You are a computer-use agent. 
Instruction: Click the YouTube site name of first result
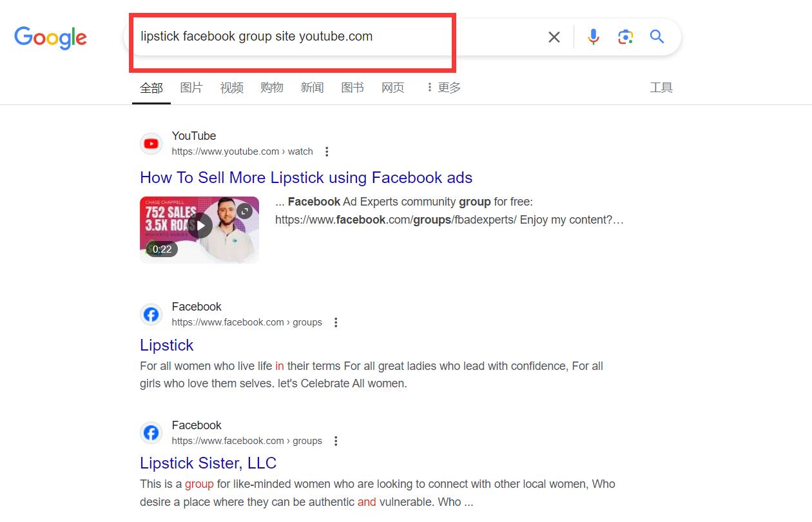tap(194, 136)
